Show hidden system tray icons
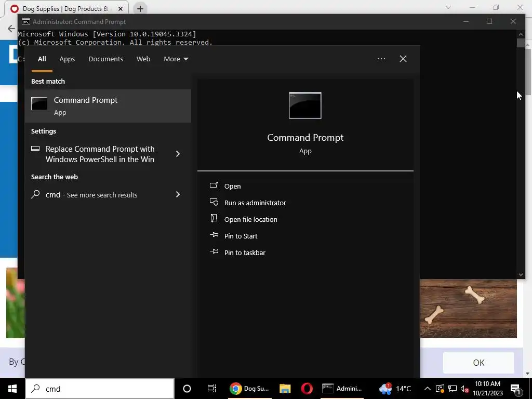The height and width of the screenshot is (399, 532). pos(428,389)
